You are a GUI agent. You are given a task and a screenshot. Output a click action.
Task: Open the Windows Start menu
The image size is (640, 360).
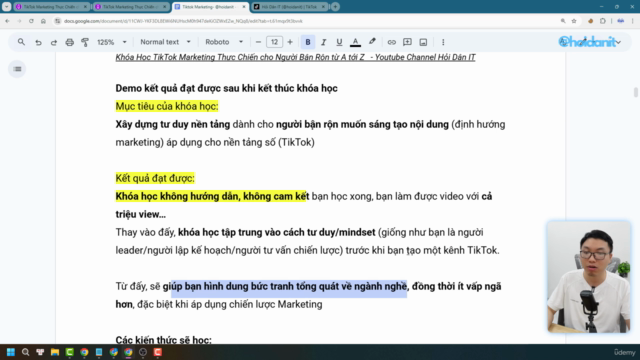tap(11, 352)
